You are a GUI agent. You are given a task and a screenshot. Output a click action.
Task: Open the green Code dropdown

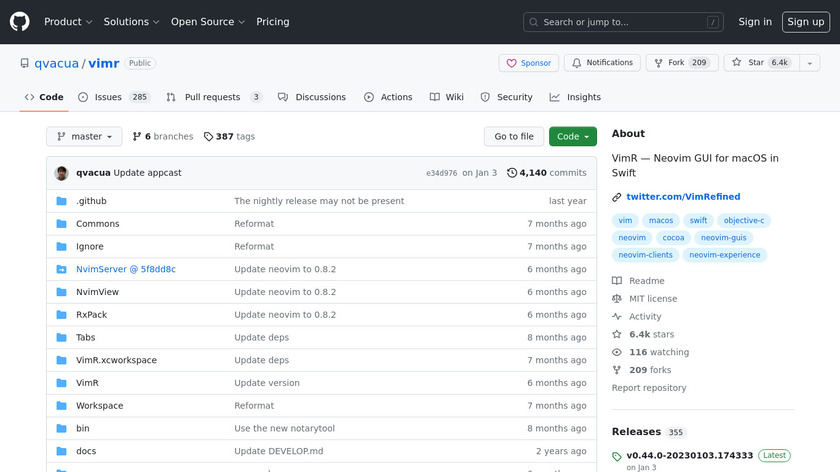coord(572,137)
